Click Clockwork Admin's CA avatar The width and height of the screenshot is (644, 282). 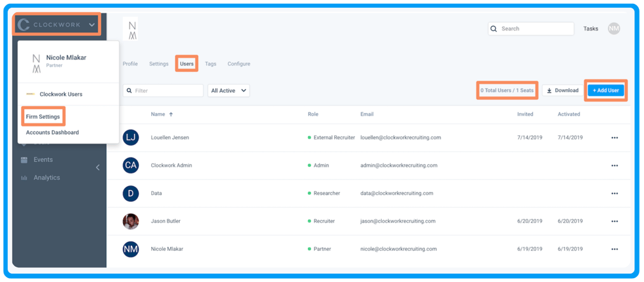click(x=131, y=165)
